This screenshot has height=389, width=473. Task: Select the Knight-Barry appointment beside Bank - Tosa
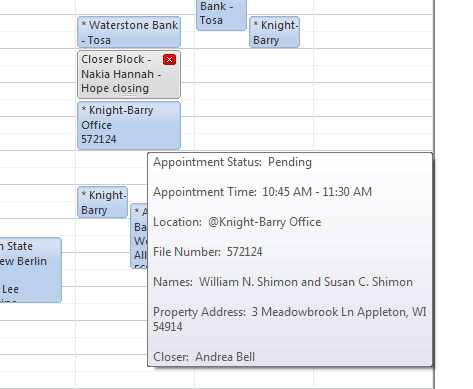[x=274, y=32]
